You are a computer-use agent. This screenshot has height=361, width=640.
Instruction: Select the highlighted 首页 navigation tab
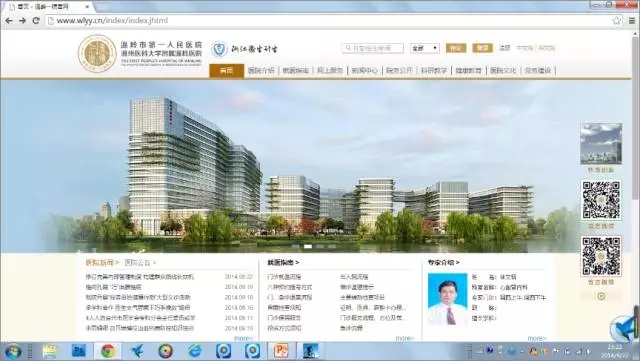tap(227, 70)
